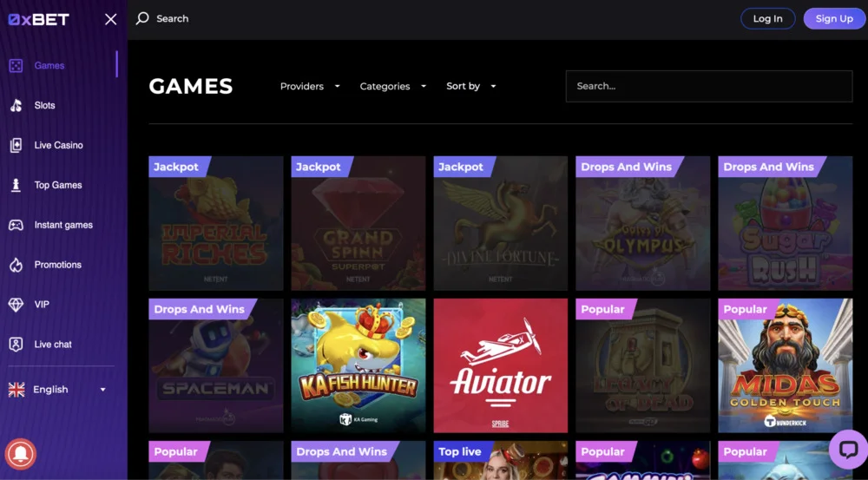Close the sidebar with the X icon
The height and width of the screenshot is (480, 868).
[x=111, y=19]
